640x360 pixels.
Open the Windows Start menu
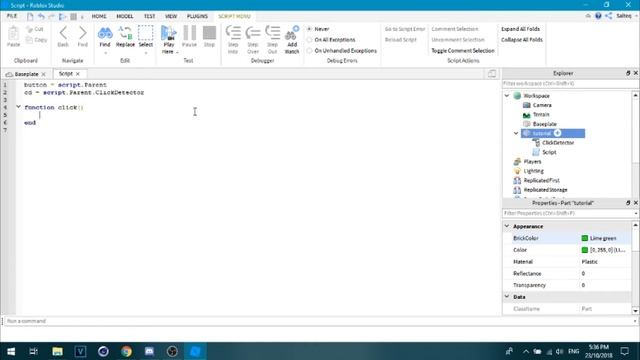[x=11, y=351]
